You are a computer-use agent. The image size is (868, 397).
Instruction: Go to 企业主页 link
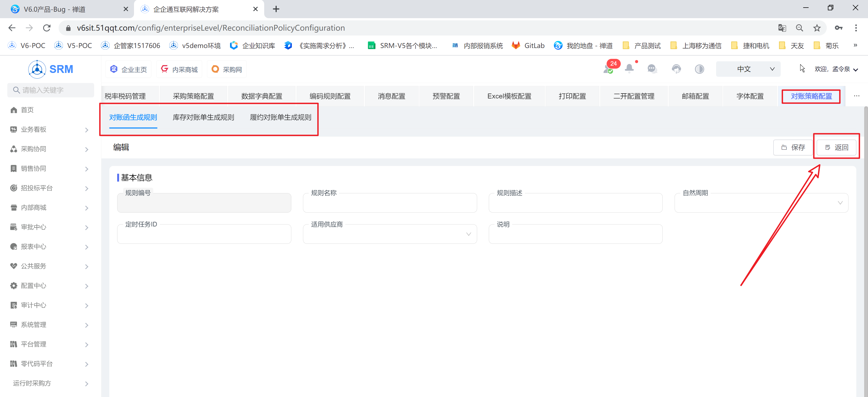129,69
